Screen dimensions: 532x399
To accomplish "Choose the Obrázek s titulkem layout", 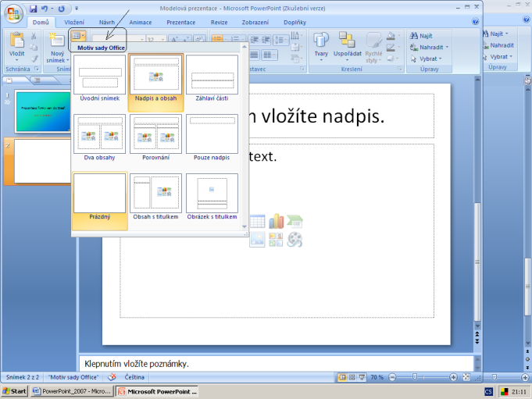I will pos(212,197).
